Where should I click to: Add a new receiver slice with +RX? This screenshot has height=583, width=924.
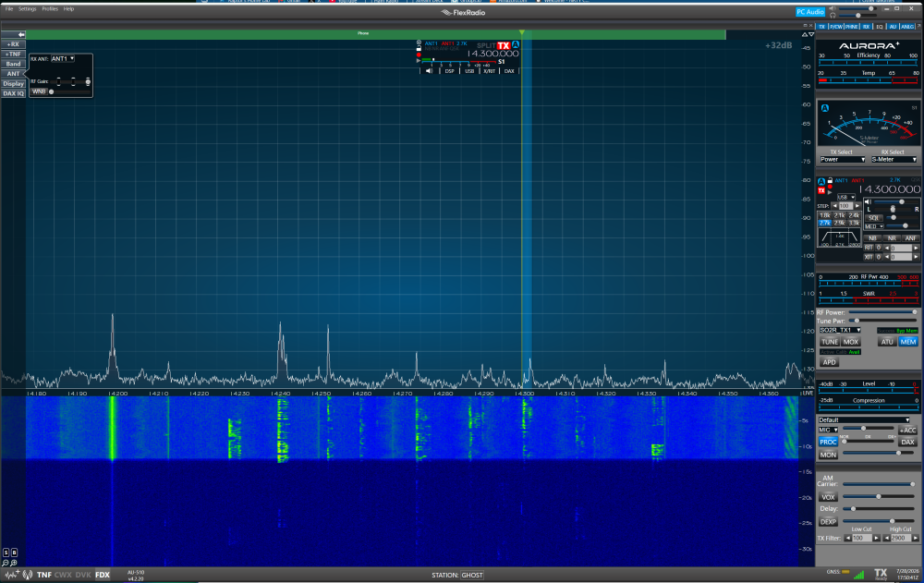coord(14,44)
